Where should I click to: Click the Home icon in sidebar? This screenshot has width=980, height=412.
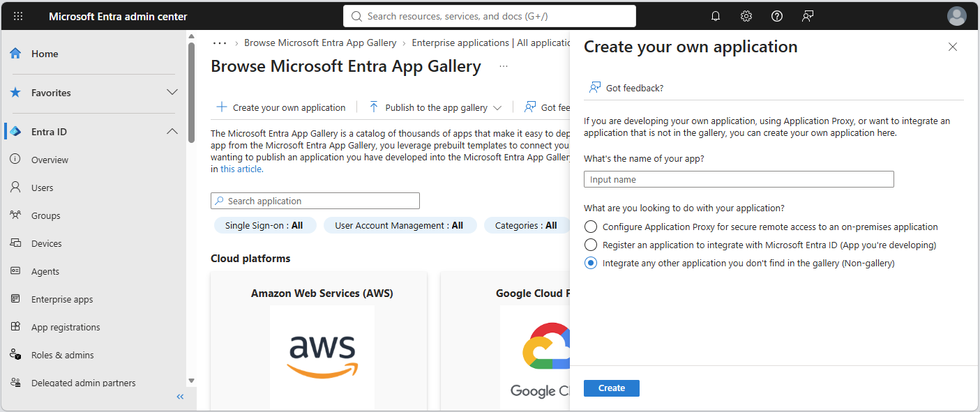(x=15, y=54)
